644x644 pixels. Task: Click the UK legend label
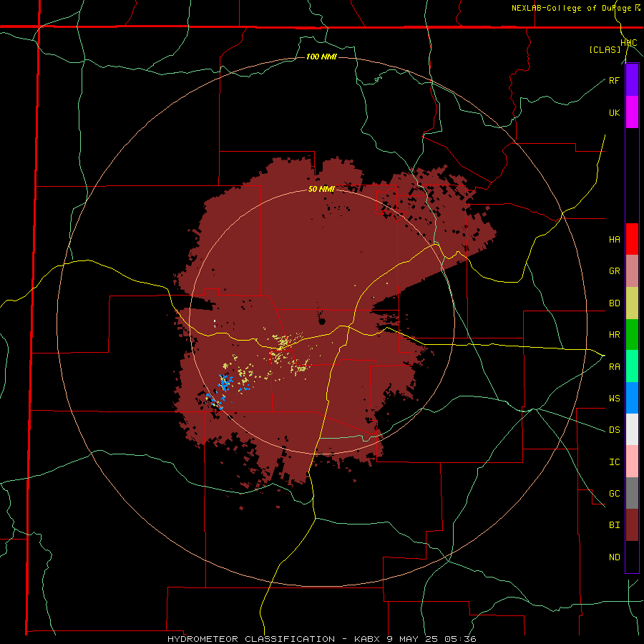coord(614,112)
